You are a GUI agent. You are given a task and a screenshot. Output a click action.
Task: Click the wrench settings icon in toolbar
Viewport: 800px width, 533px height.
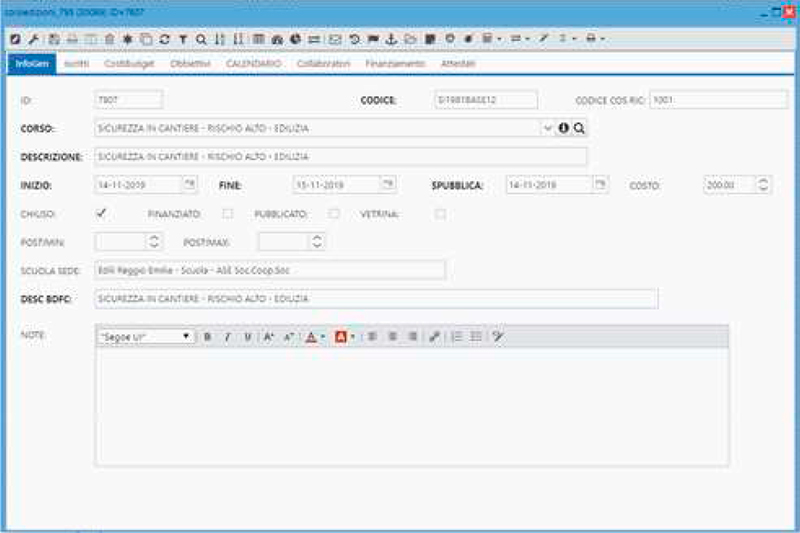point(32,39)
